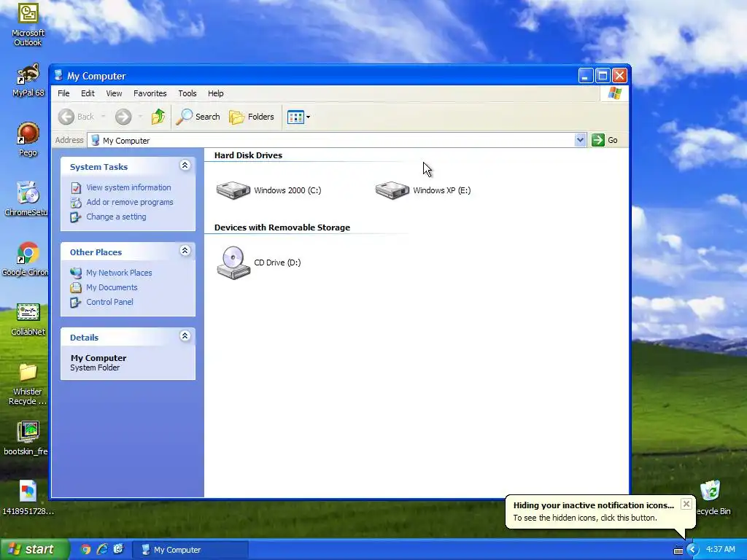
Task: Open the Windows 2000 (C:) drive icon
Action: pyautogui.click(x=233, y=190)
